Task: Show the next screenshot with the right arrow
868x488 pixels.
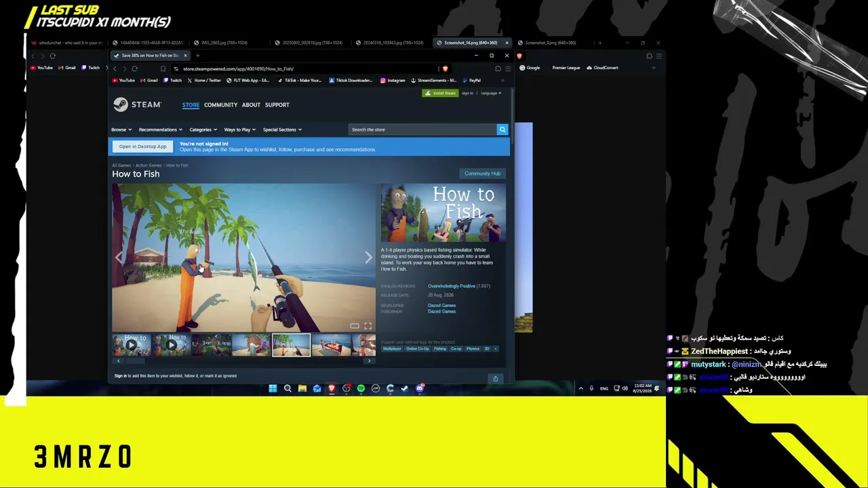Action: pos(368,258)
